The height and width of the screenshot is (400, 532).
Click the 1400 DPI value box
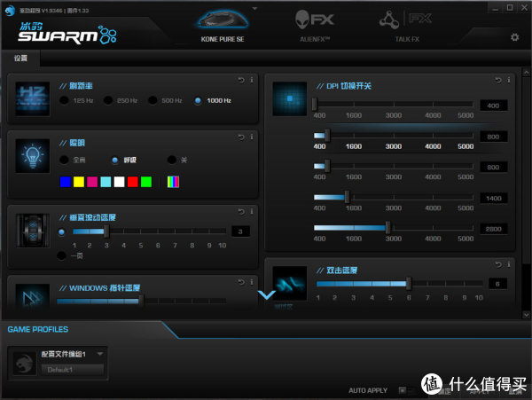click(x=494, y=198)
